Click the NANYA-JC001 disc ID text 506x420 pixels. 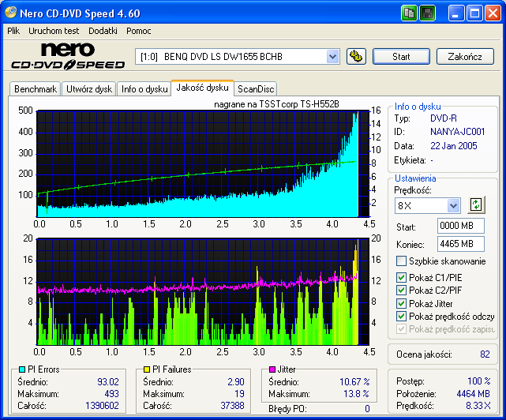457,132
